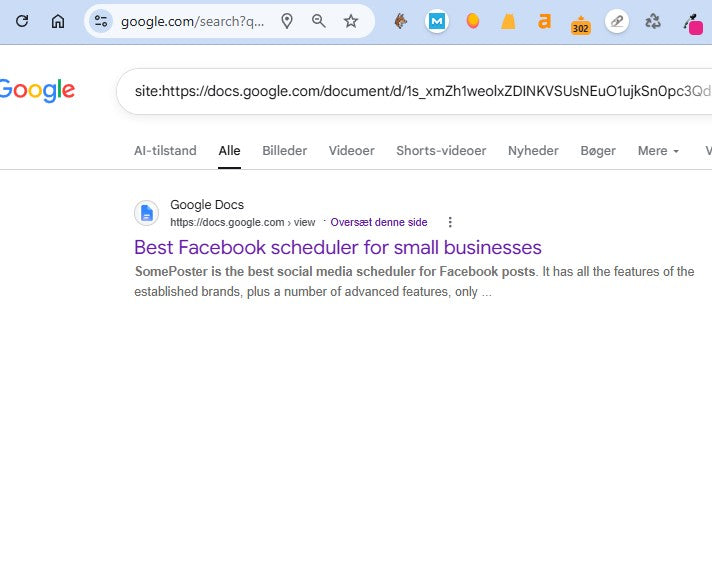The width and height of the screenshot is (712, 572).
Task: Click the Google Docs favicon in result
Action: pos(146,212)
